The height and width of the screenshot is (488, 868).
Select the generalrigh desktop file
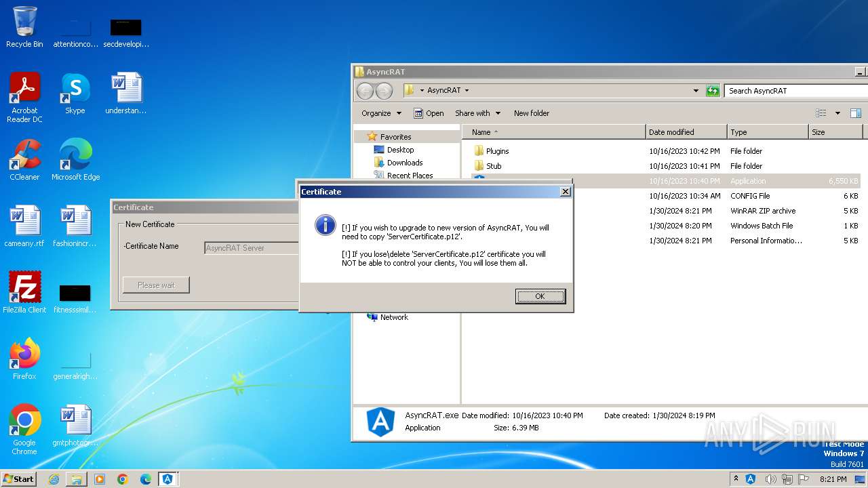click(x=75, y=365)
